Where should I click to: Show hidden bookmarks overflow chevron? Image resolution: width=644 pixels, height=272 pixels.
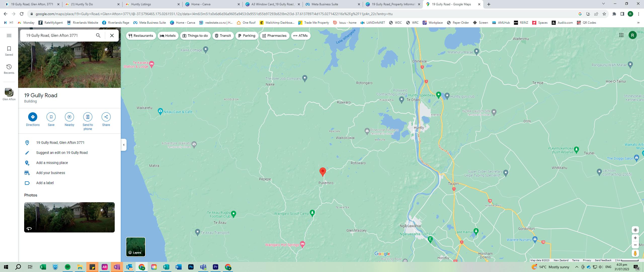(x=638, y=23)
